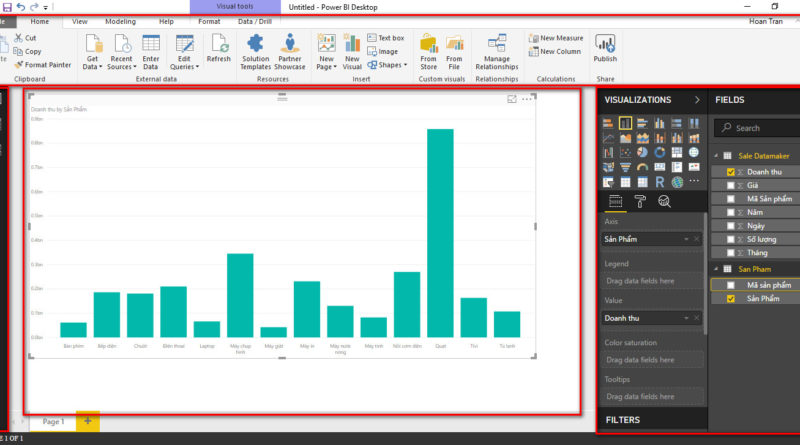The width and height of the screenshot is (800, 445).
Task: Add a new page with plus button
Action: pyautogui.click(x=87, y=422)
